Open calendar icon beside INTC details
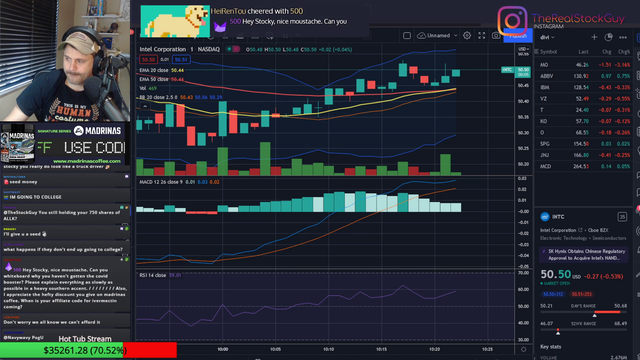 622,217
